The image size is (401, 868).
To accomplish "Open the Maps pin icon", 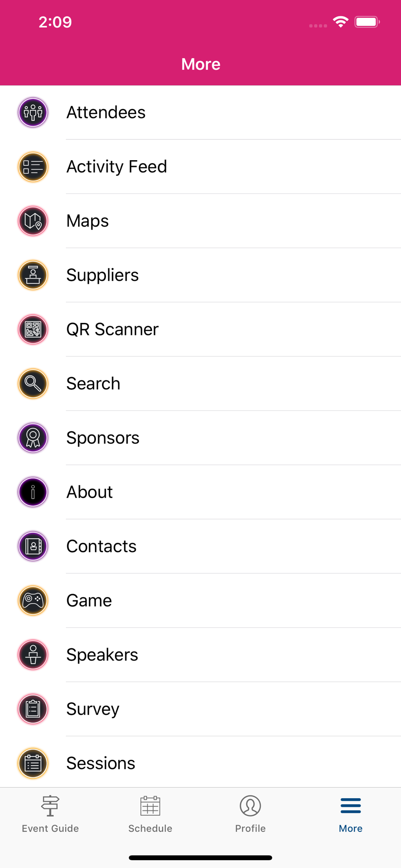I will click(33, 221).
